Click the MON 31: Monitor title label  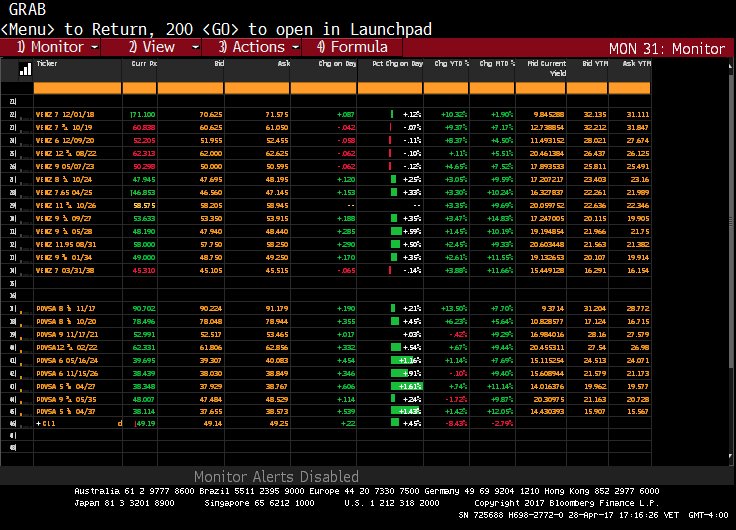[667, 48]
